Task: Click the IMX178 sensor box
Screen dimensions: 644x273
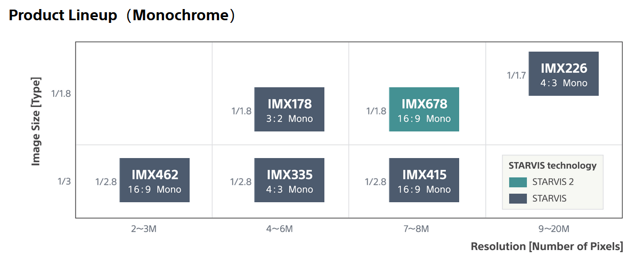Action: (289, 109)
